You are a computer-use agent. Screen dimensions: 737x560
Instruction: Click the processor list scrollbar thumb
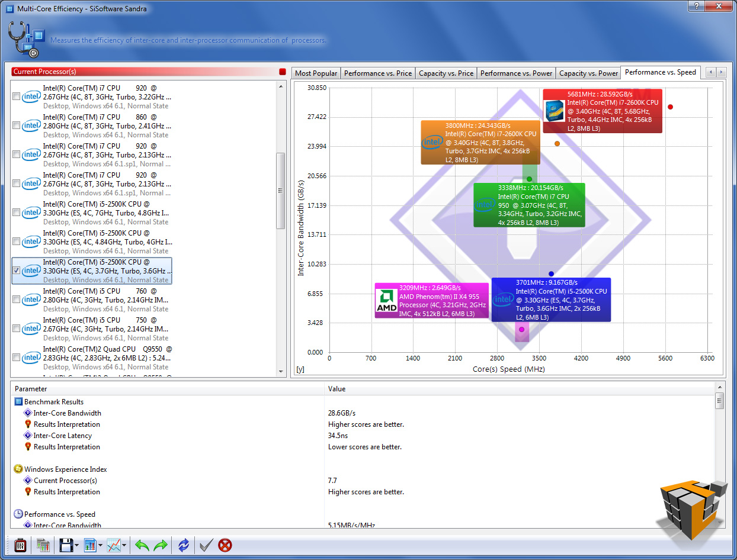[x=281, y=191]
